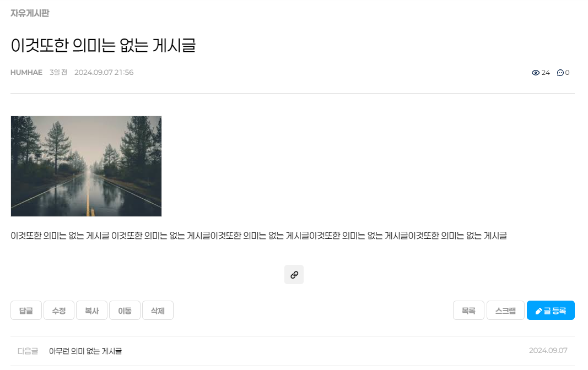The height and width of the screenshot is (370, 588).
Task: Click the eye view count icon
Action: [536, 73]
